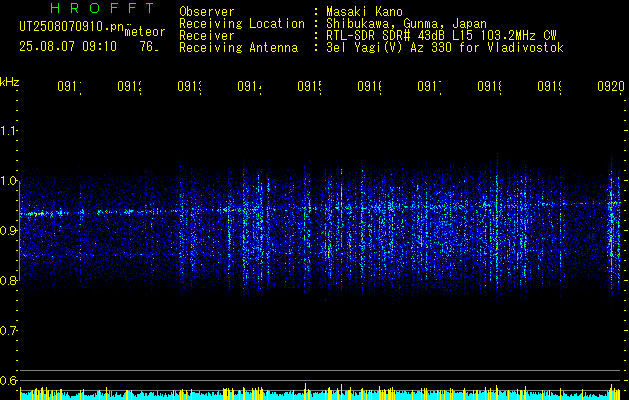Click the 'Observer' field label
Screen dimensions: 629x400
(207, 11)
